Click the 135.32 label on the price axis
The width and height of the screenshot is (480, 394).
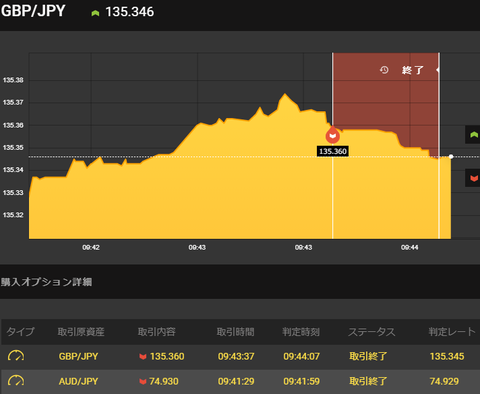tap(13, 215)
